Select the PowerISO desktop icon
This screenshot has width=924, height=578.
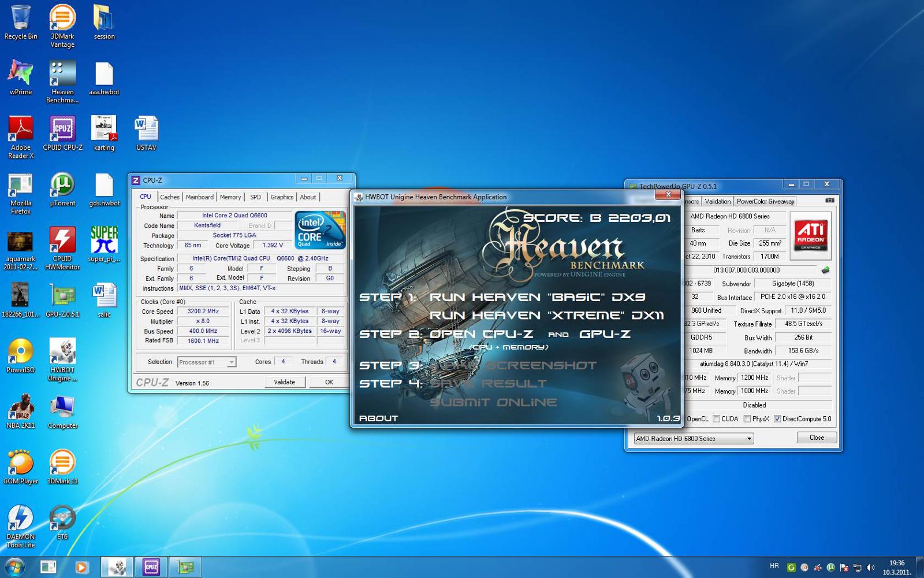tap(21, 356)
